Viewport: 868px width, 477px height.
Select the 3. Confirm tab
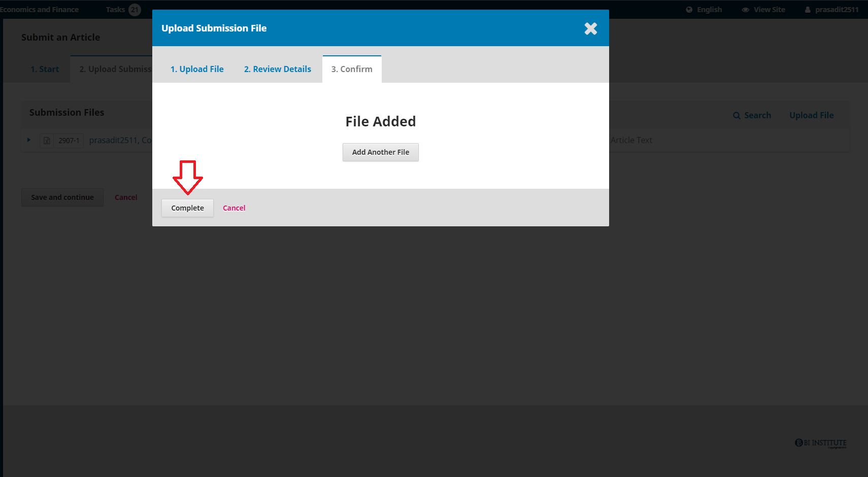point(352,69)
